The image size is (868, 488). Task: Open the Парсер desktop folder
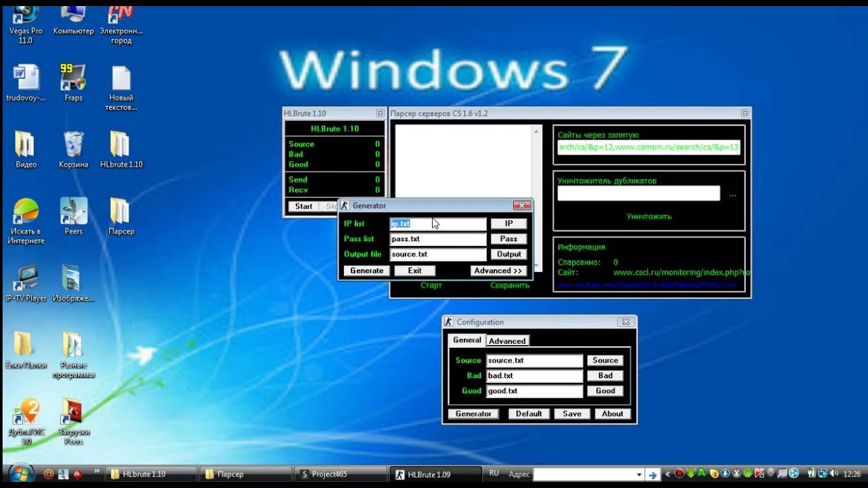point(121,216)
